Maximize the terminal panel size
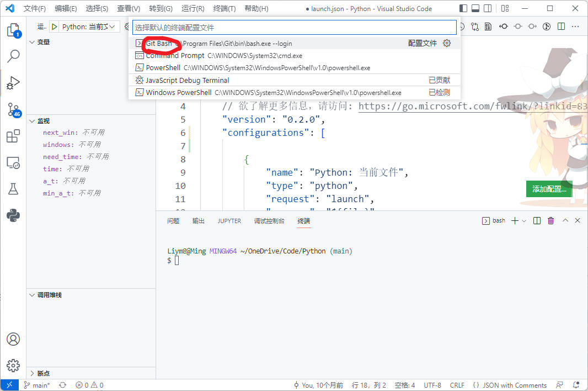Viewport: 588px width, 391px height. (565, 221)
